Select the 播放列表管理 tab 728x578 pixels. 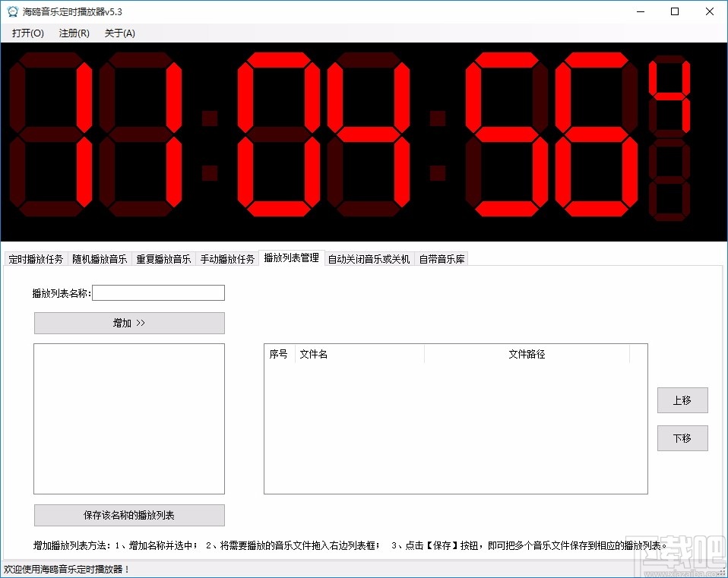coord(292,257)
